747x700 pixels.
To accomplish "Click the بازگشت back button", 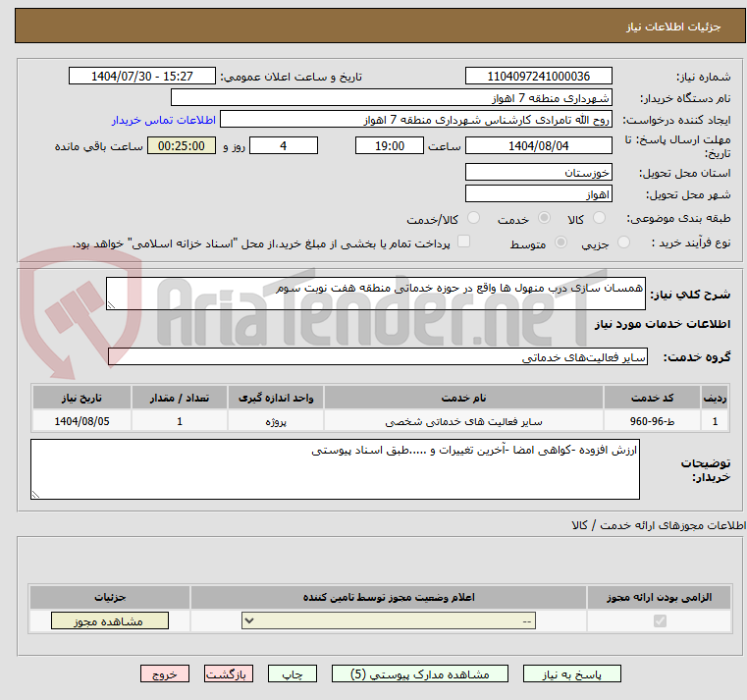I will 228,673.
